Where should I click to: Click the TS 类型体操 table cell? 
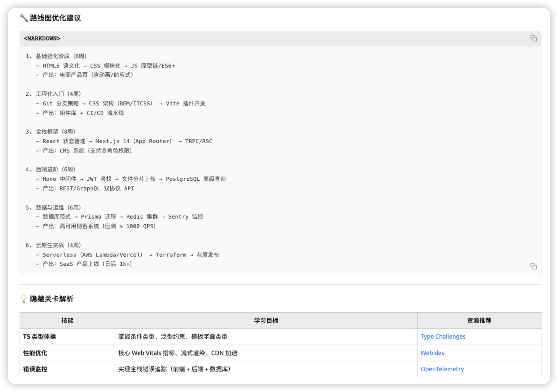(x=40, y=337)
